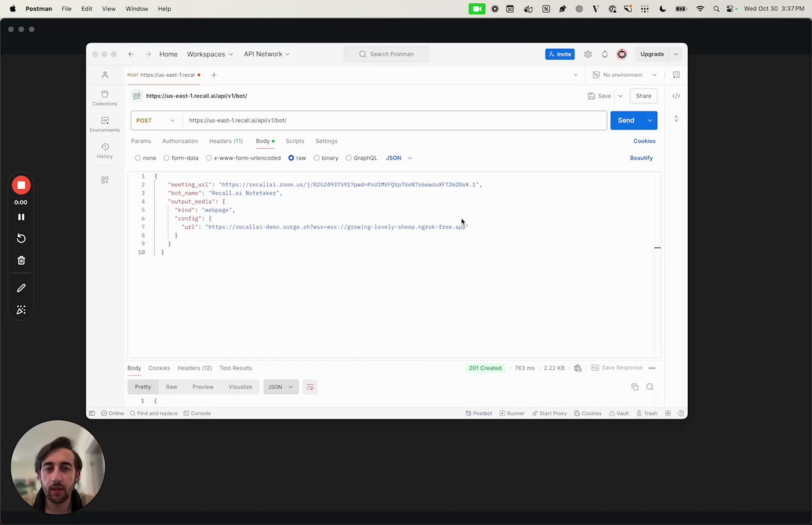The image size is (812, 525).
Task: Click the Search Postman field
Action: pos(386,54)
